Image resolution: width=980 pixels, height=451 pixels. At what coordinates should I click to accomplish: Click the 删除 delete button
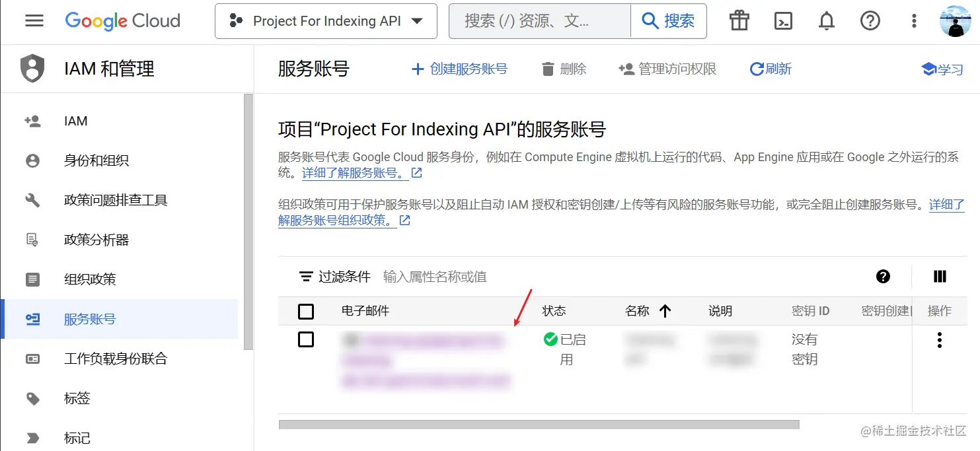pyautogui.click(x=564, y=69)
